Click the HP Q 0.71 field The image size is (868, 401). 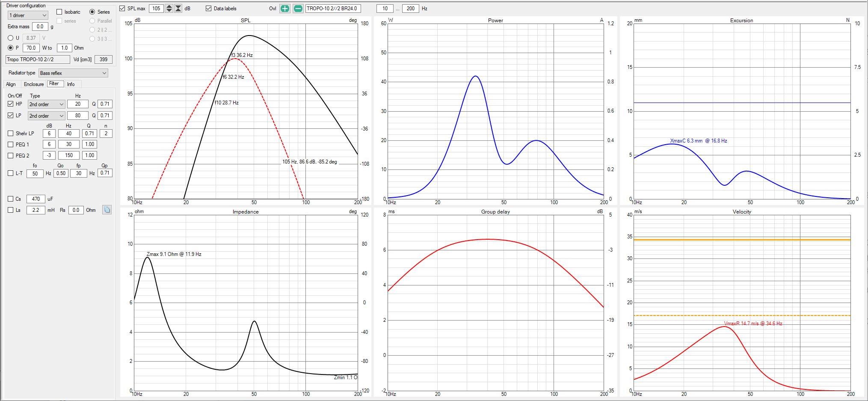coord(105,104)
